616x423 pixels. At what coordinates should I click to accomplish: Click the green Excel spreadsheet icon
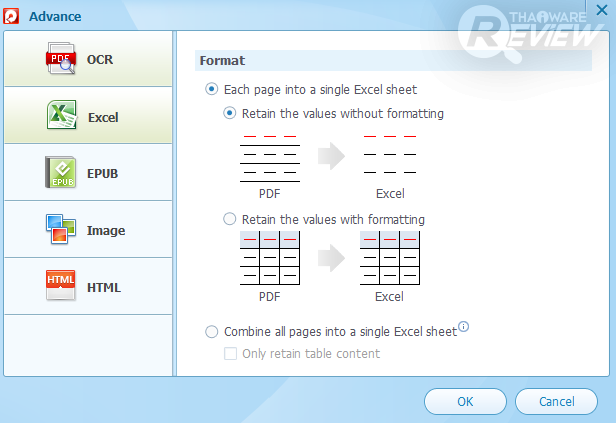point(62,115)
